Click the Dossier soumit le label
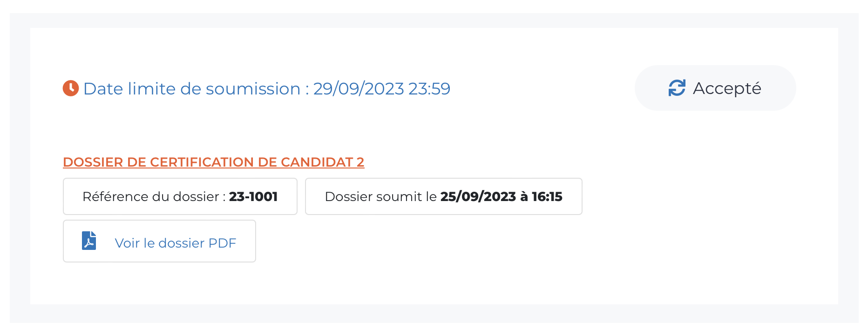 pyautogui.click(x=380, y=197)
